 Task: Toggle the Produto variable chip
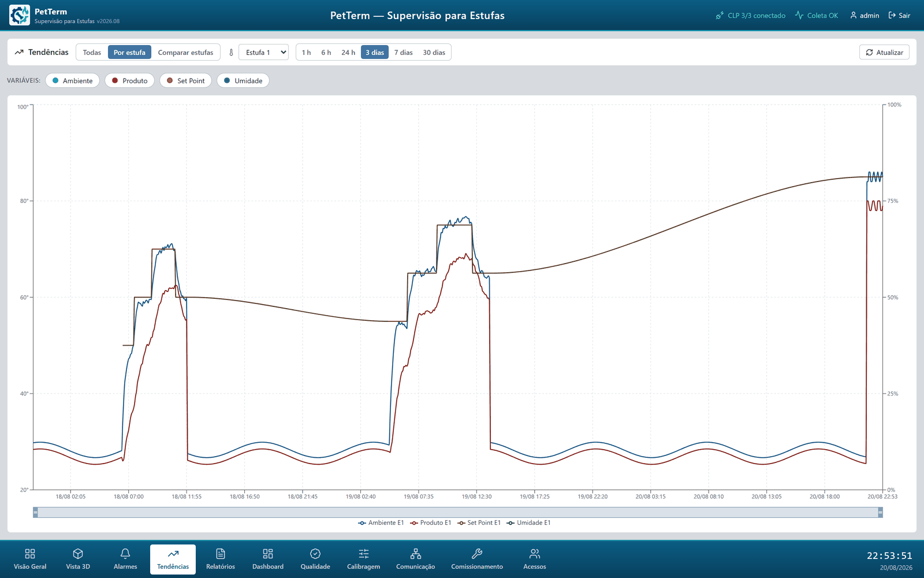(x=129, y=81)
